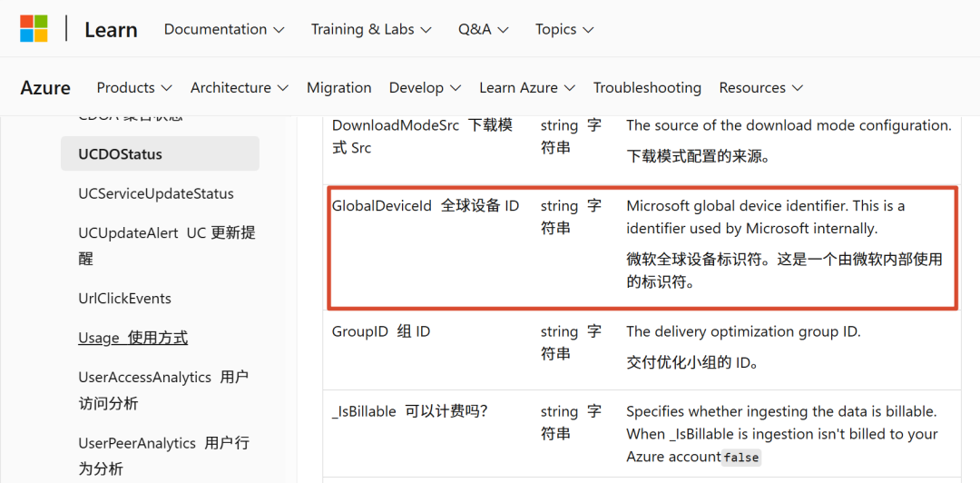Open UserAccessAnalytics sidebar entry

[x=163, y=390]
